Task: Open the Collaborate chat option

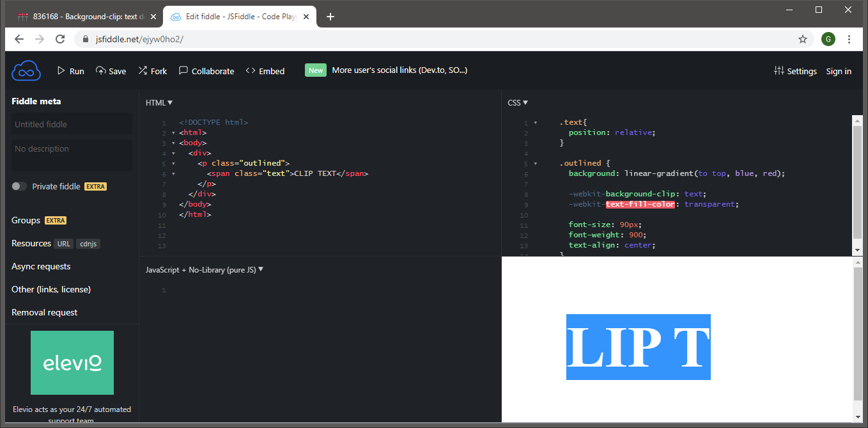Action: pyautogui.click(x=206, y=71)
